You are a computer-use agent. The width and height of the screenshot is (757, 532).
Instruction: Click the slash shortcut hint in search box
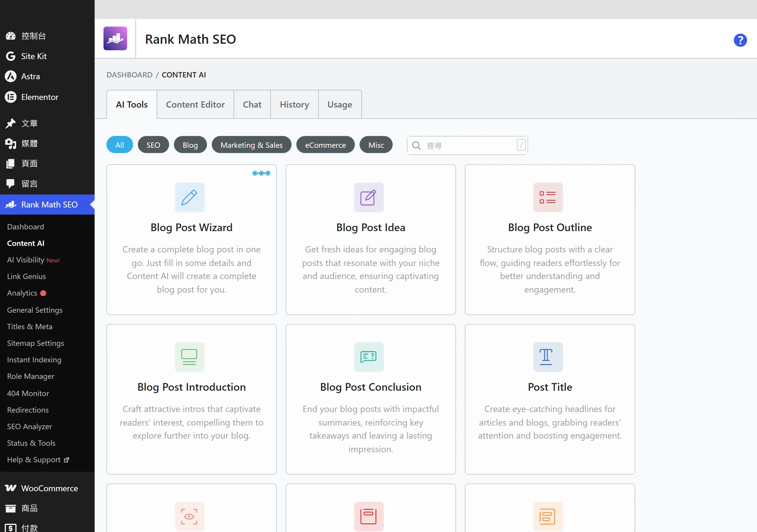tap(521, 145)
